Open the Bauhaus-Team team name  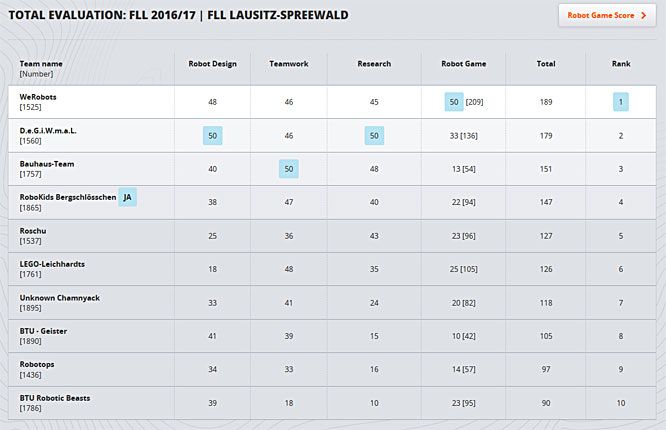click(47, 164)
